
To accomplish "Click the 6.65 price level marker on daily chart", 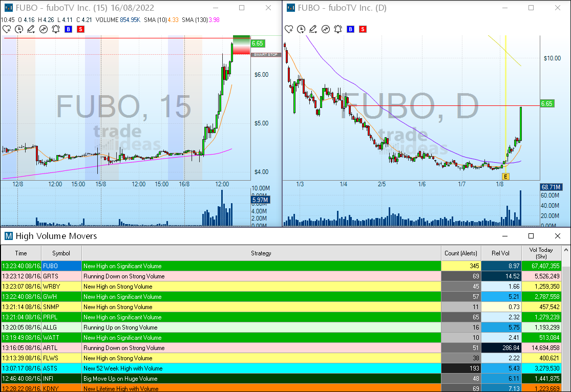I will coord(546,104).
